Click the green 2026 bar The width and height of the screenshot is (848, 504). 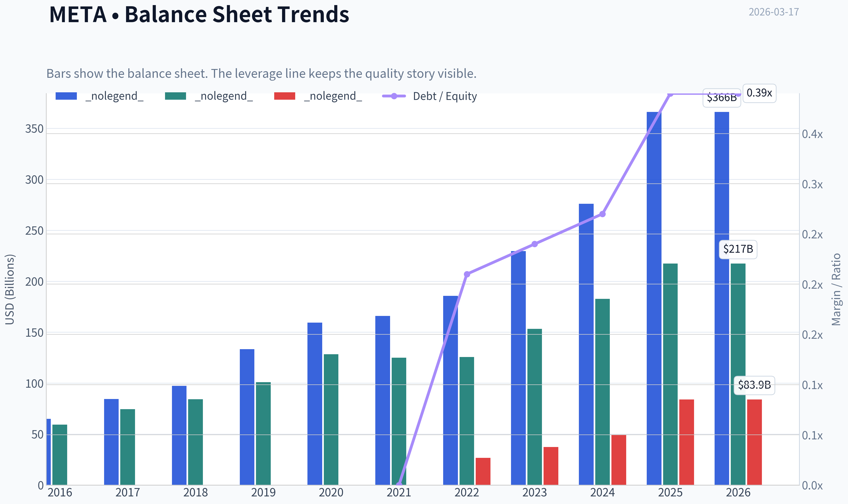[x=738, y=374]
